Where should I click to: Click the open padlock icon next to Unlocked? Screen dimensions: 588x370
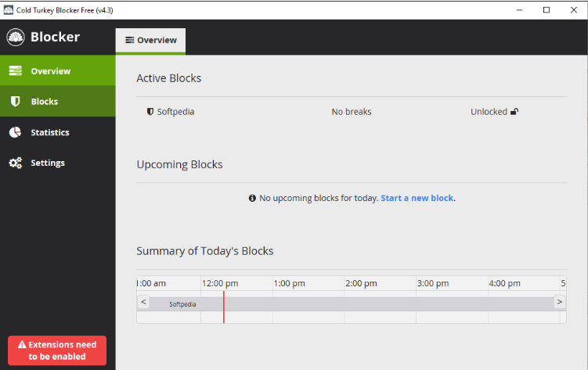click(x=514, y=111)
